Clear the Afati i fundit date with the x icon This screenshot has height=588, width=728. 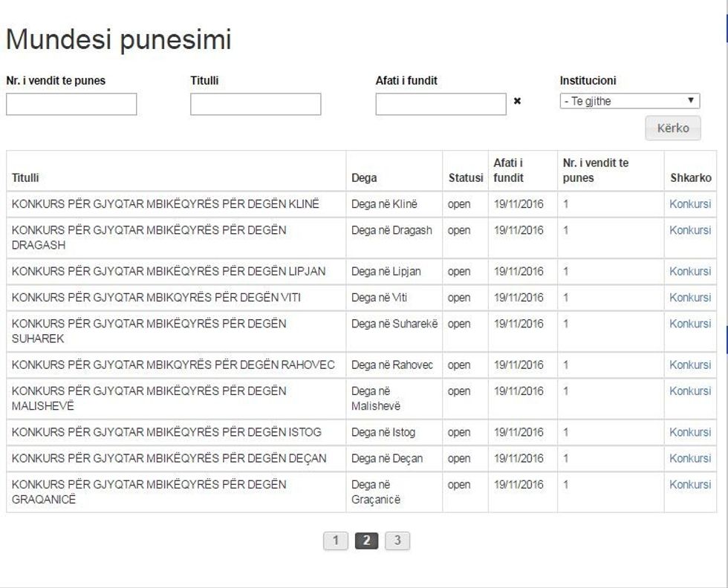point(517,101)
